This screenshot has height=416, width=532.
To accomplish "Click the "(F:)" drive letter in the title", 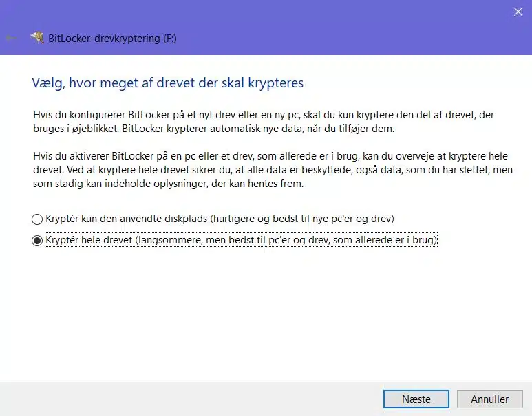I will [x=169, y=39].
